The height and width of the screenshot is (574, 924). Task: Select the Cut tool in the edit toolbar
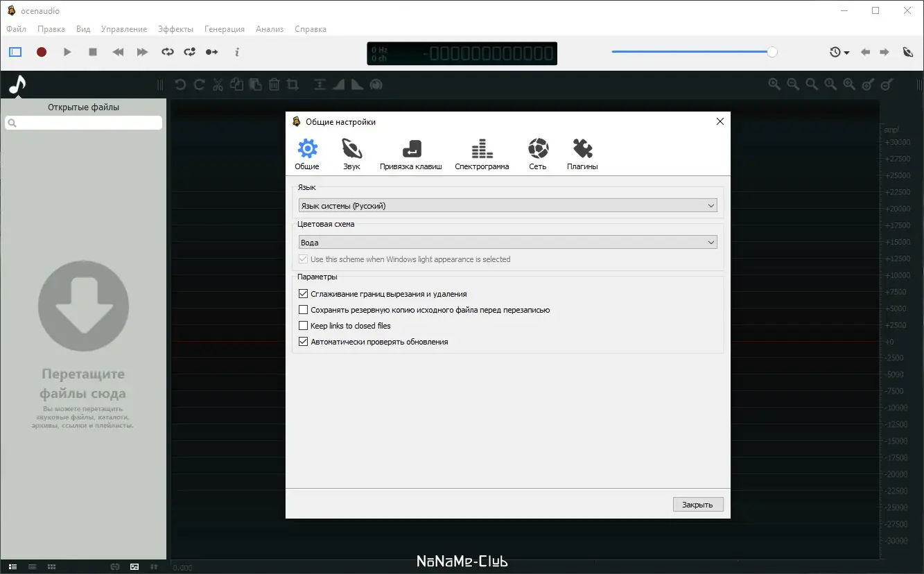tap(217, 84)
